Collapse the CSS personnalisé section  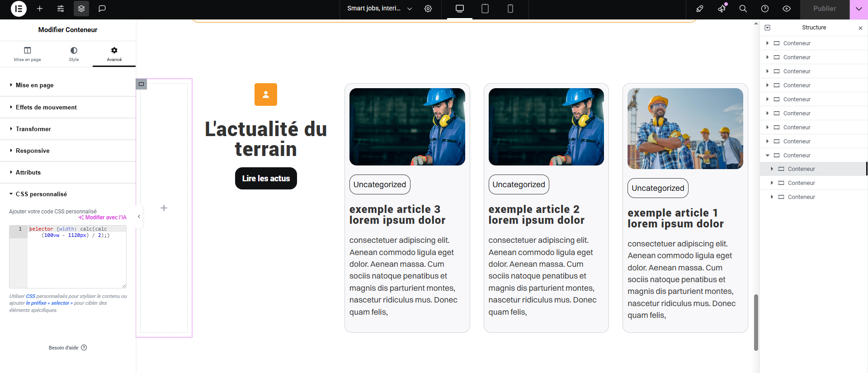[x=68, y=194]
